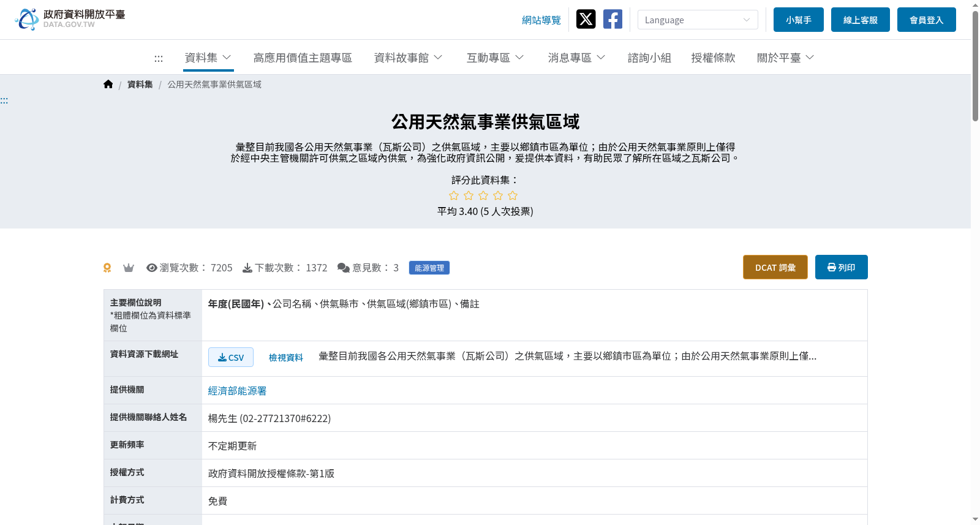Open the Language dropdown
Image resolution: width=980 pixels, height=525 pixels.
(698, 20)
